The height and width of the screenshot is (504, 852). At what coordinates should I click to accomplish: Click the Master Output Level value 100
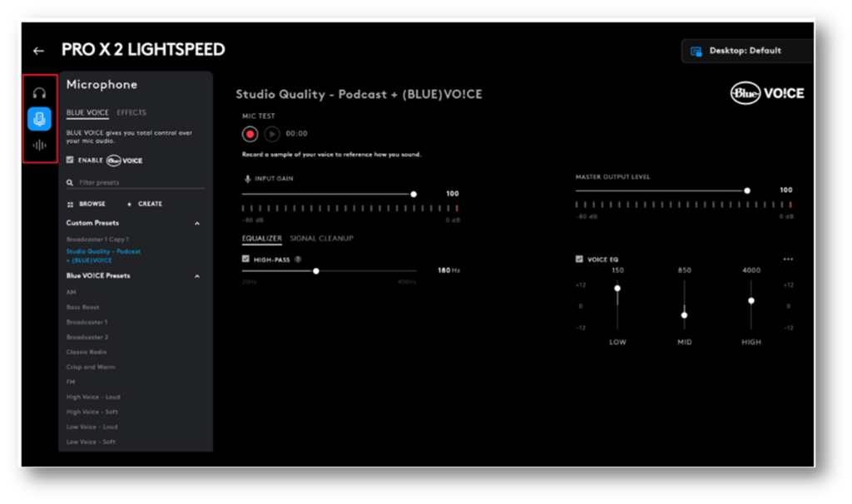[785, 190]
